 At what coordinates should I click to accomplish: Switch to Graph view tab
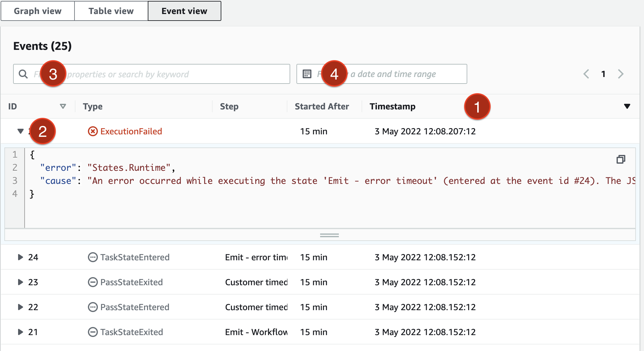pos(38,11)
